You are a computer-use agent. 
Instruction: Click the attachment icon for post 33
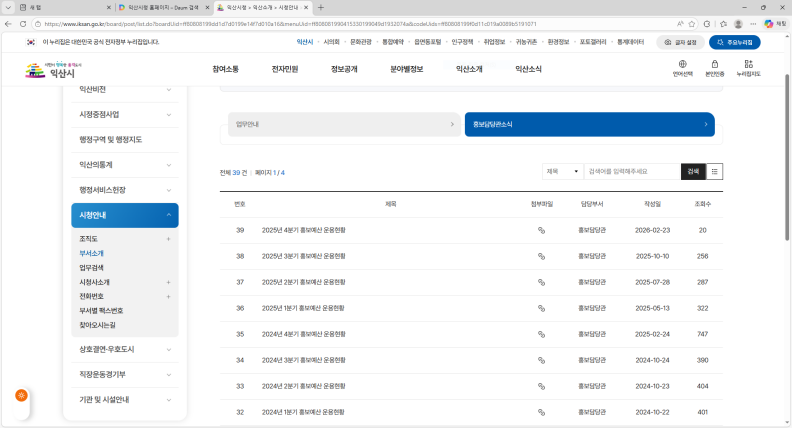pyautogui.click(x=541, y=387)
